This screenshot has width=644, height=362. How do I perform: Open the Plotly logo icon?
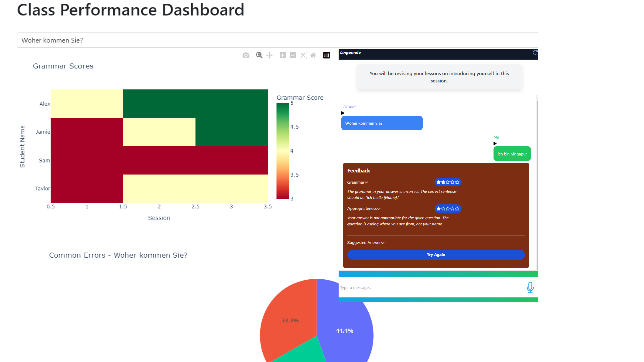326,55
